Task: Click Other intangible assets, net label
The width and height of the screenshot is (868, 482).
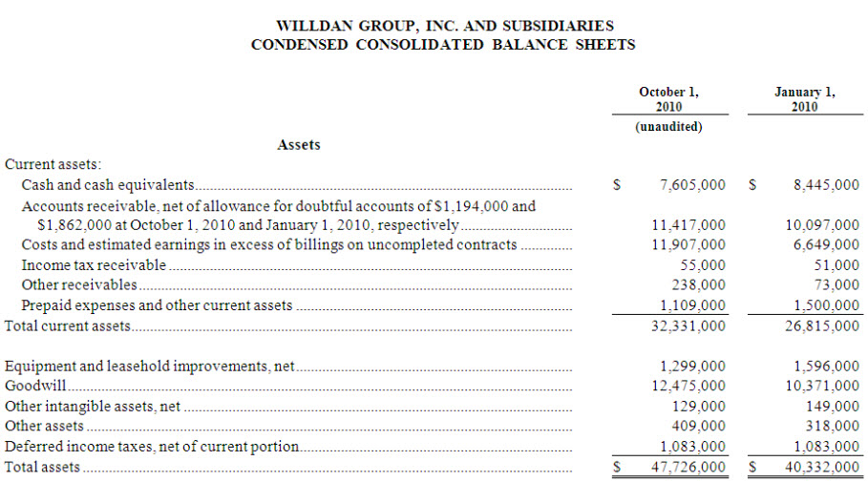Action: coord(93,406)
